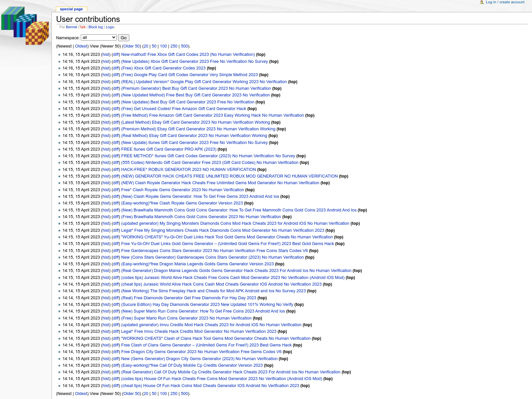Screen dimensions: 532x399
Task: Show 250 results via top pager
Action: pyautogui.click(x=174, y=46)
